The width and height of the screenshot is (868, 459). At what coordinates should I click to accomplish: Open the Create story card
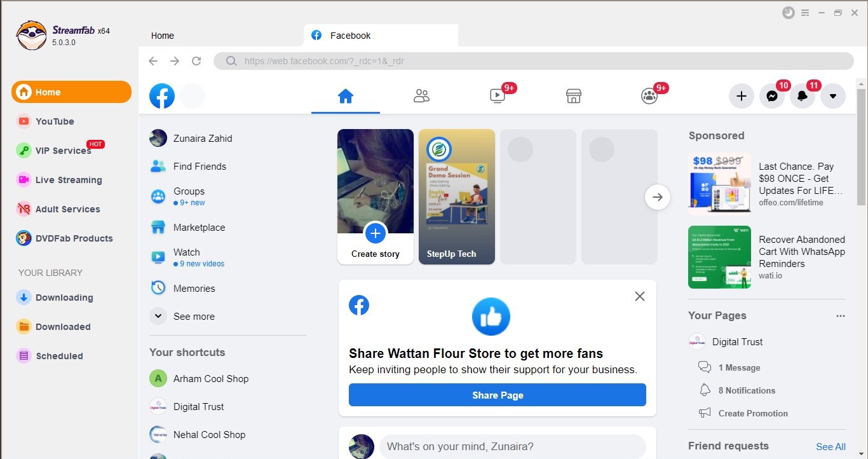[x=376, y=196]
